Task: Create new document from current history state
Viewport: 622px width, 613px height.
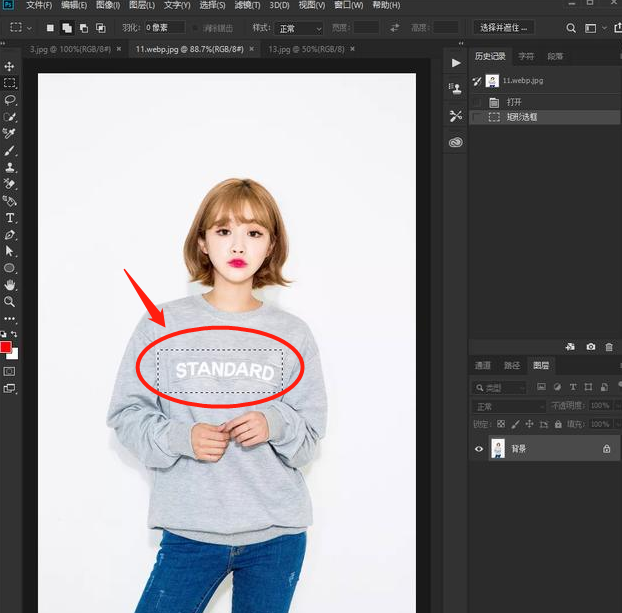Action: [x=570, y=347]
